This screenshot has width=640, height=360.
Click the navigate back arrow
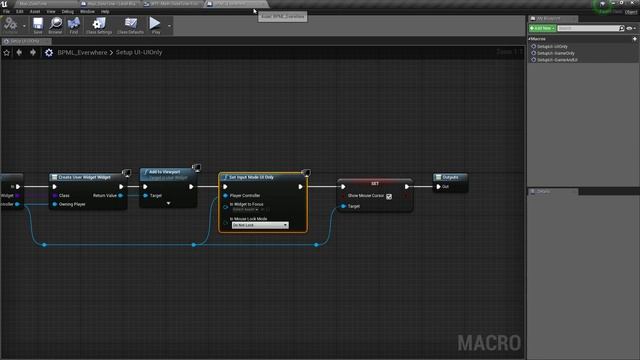pos(19,52)
